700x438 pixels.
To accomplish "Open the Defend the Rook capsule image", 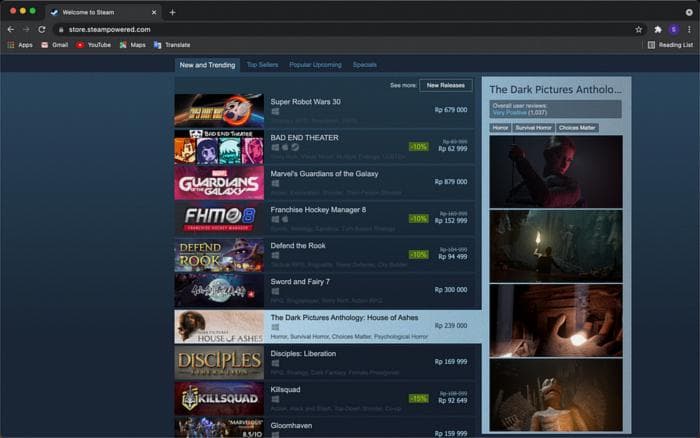I will (219, 254).
